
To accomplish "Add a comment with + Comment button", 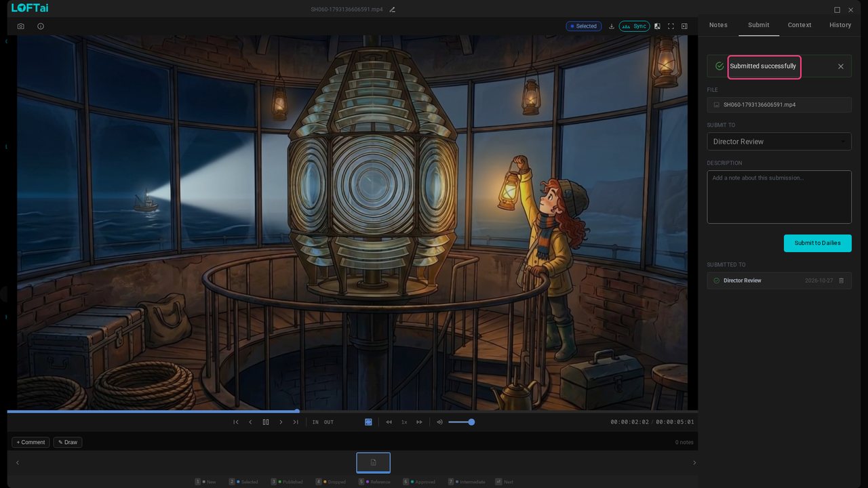I will (x=31, y=443).
